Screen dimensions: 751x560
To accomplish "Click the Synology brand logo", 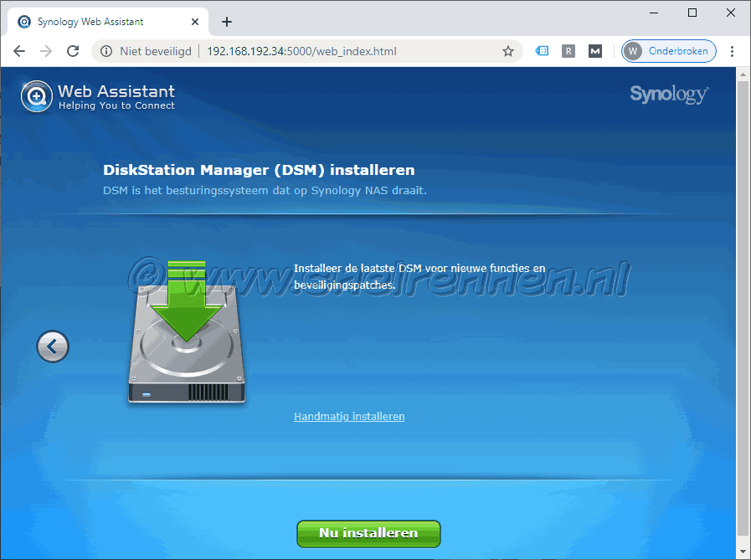I will 669,94.
